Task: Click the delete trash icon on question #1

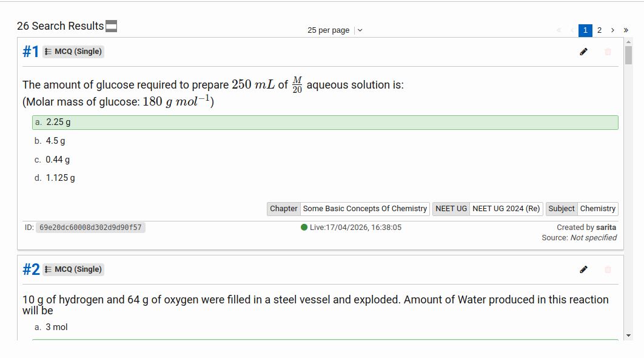Action: coord(608,52)
